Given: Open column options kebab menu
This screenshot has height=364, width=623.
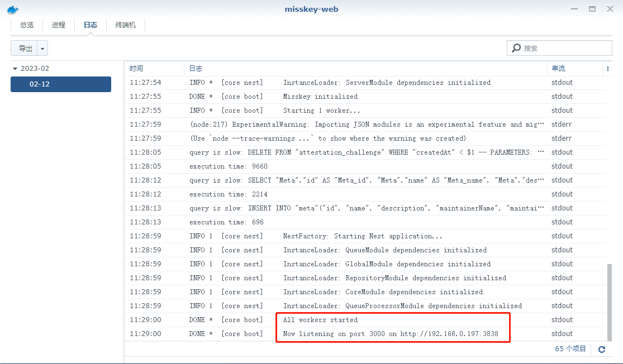Looking at the screenshot, I should pos(607,69).
